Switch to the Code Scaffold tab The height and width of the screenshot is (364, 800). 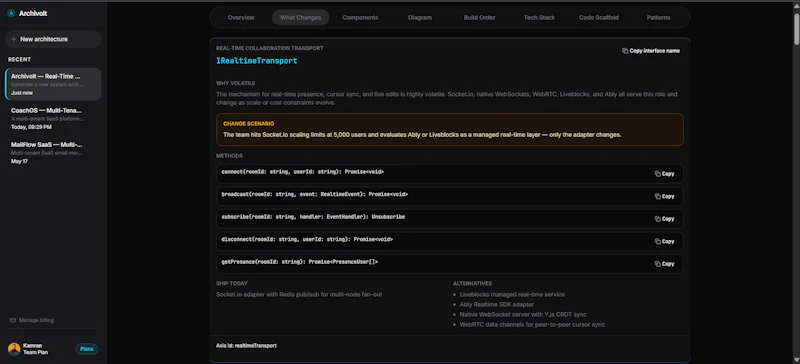coord(599,17)
